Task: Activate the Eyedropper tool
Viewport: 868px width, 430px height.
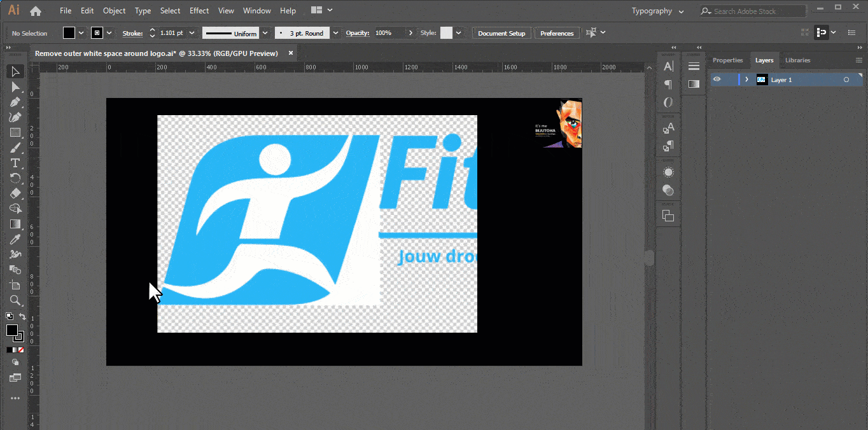Action: 15,239
